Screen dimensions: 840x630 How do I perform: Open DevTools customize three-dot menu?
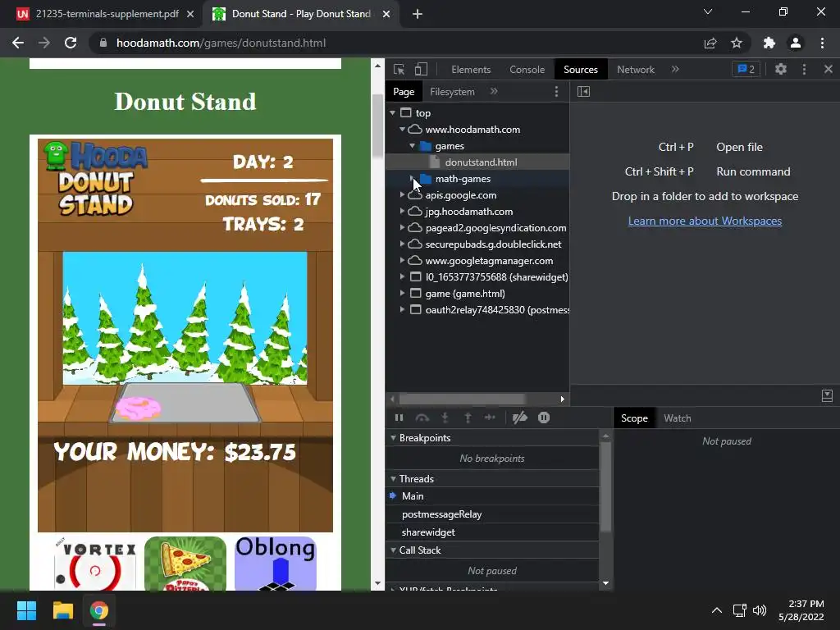[x=804, y=69]
